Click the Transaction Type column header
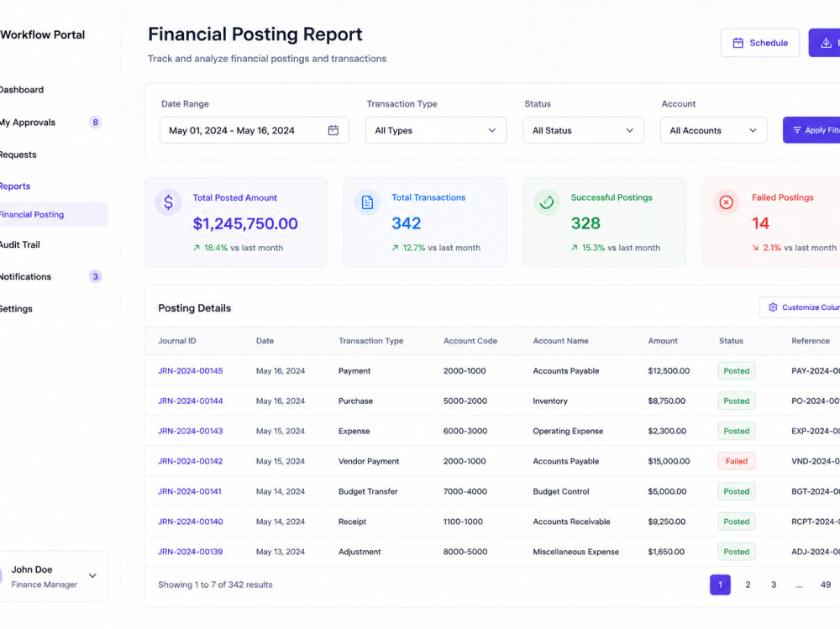The width and height of the screenshot is (840, 629). [x=370, y=341]
